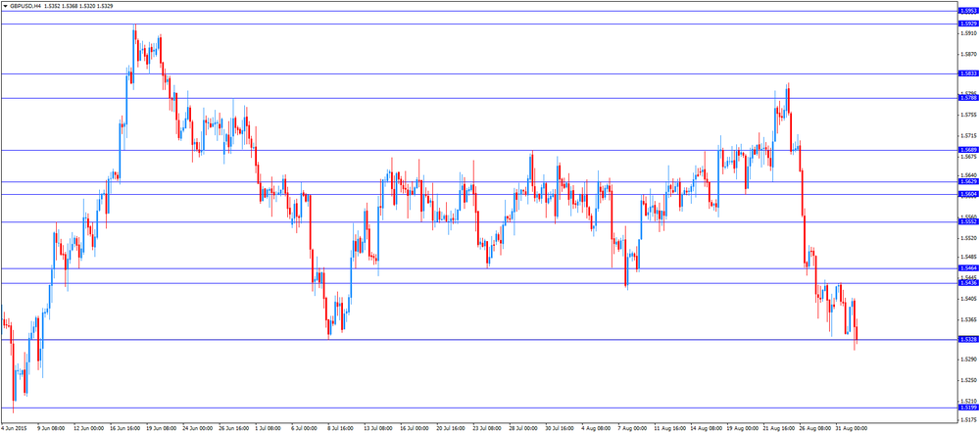Image resolution: width=980 pixels, height=433 pixels.
Task: Click the 28 Jul 00:00 time label
Action: (x=522, y=429)
